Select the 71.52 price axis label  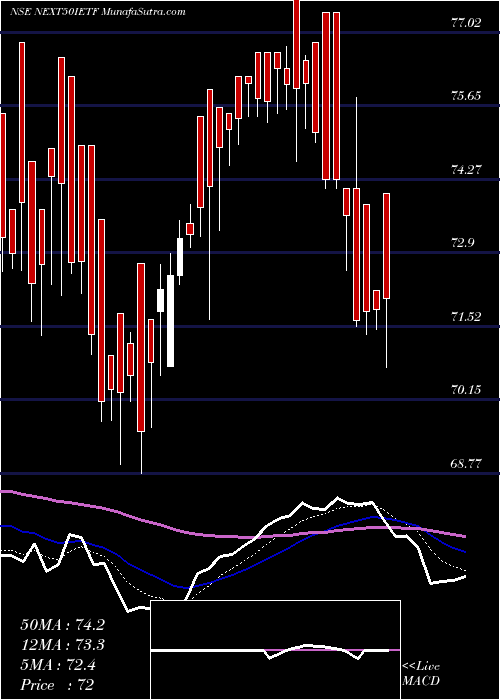(467, 317)
